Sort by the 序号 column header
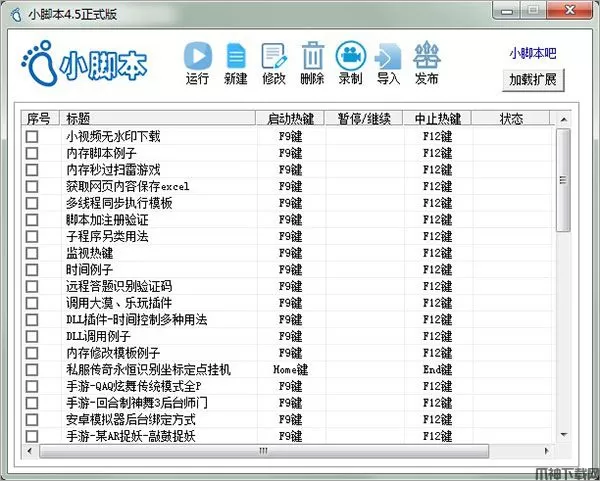This screenshot has height=481, width=600. (40, 118)
